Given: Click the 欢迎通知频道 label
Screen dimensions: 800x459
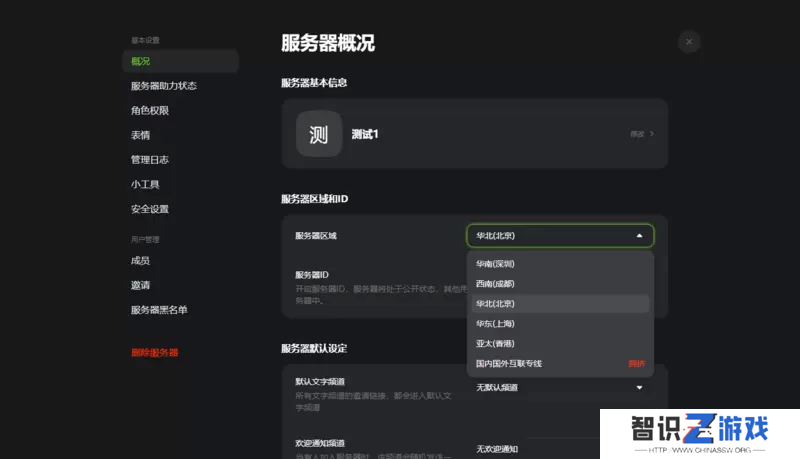Looking at the screenshot, I should 320,443.
